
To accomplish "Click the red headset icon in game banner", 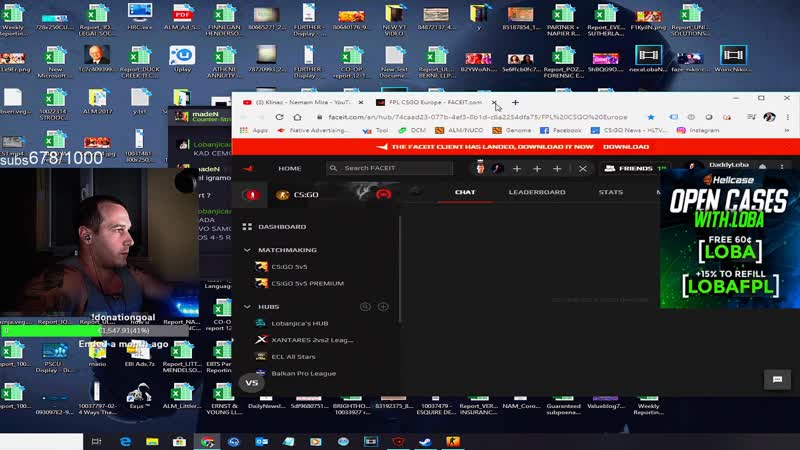I will [x=384, y=194].
